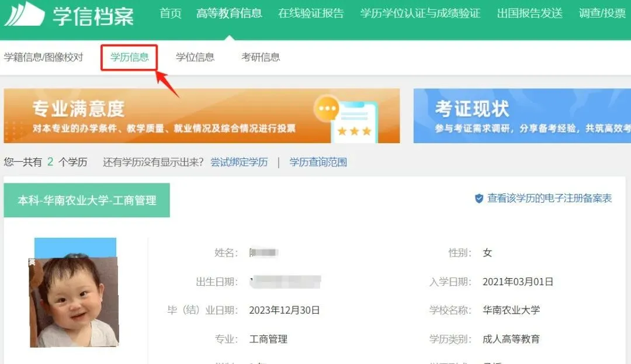Image resolution: width=631 pixels, height=364 pixels.
Task: Switch to 学位信息 tab
Action: click(x=195, y=57)
